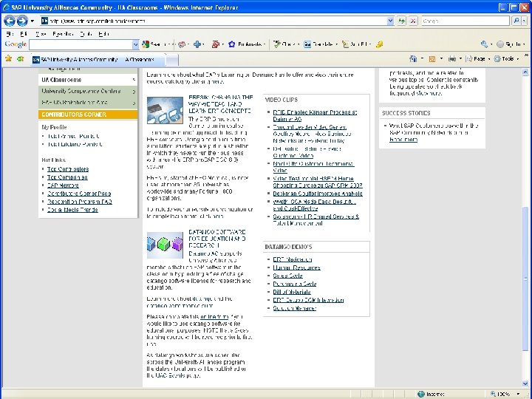This screenshot has width=532, height=399.
Task: Click the datango colored cubes thumbnail
Action: pos(165,245)
